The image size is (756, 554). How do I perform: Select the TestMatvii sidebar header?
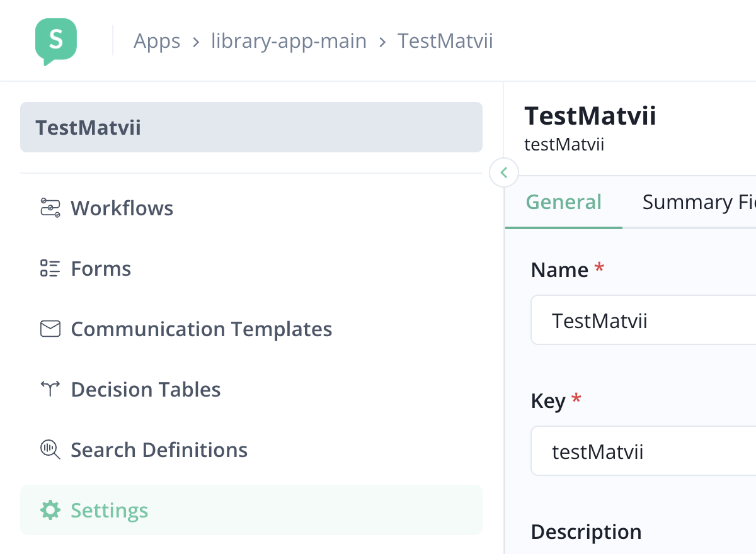[251, 127]
